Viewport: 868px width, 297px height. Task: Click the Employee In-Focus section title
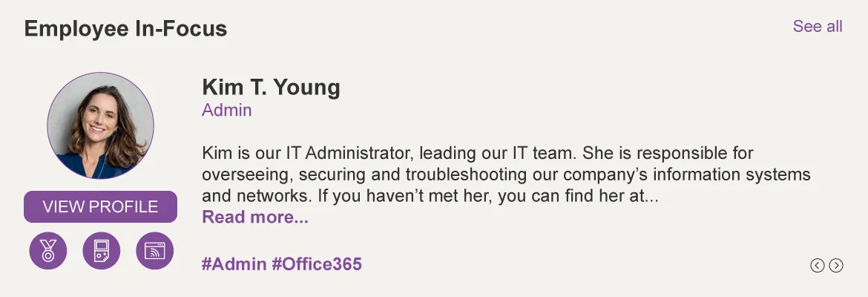(x=125, y=28)
